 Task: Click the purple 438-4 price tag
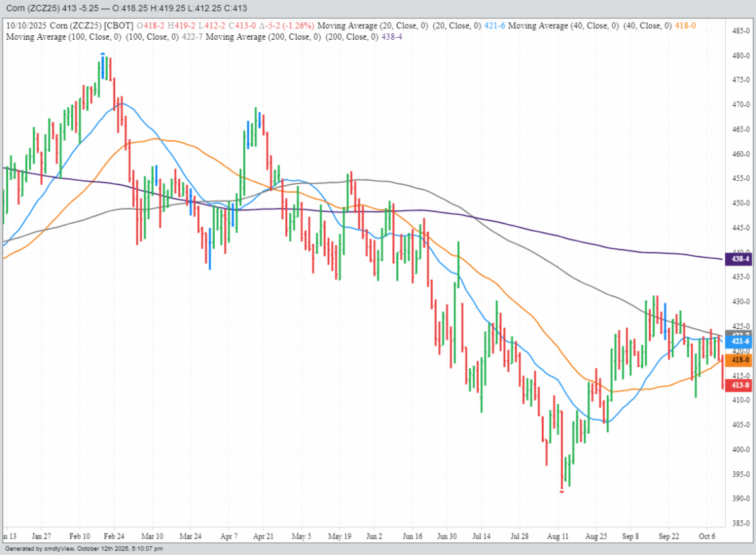[x=740, y=259]
